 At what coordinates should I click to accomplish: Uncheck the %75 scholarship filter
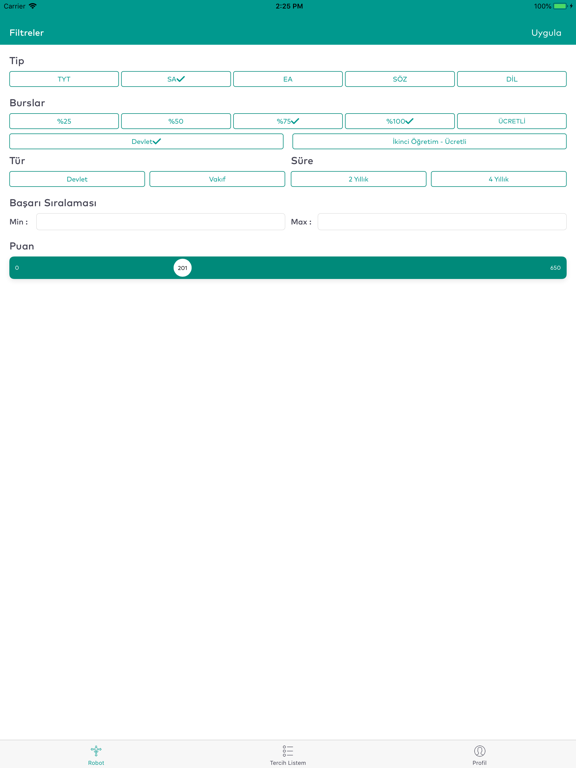(288, 121)
